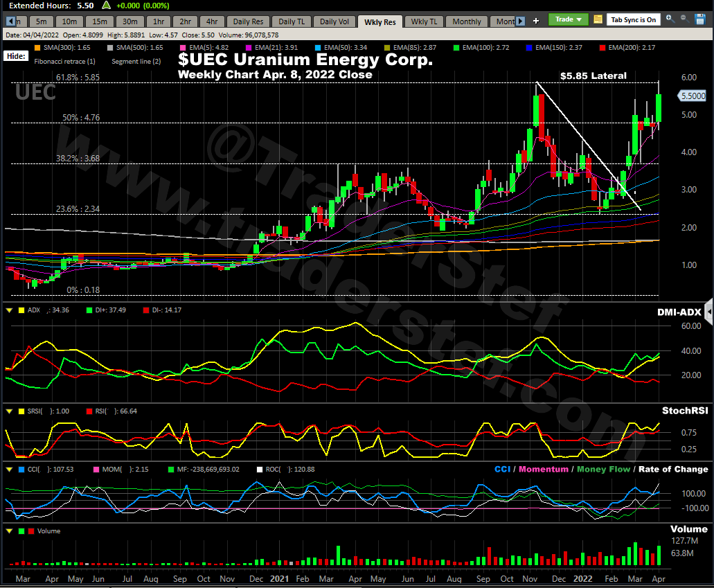Switch to the Daily Vol tab
This screenshot has height=588, width=714.
click(x=334, y=21)
